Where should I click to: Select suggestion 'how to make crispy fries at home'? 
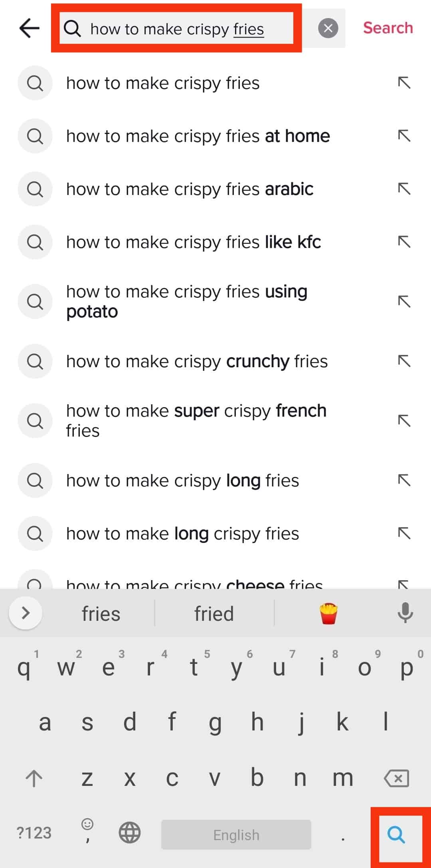(198, 136)
